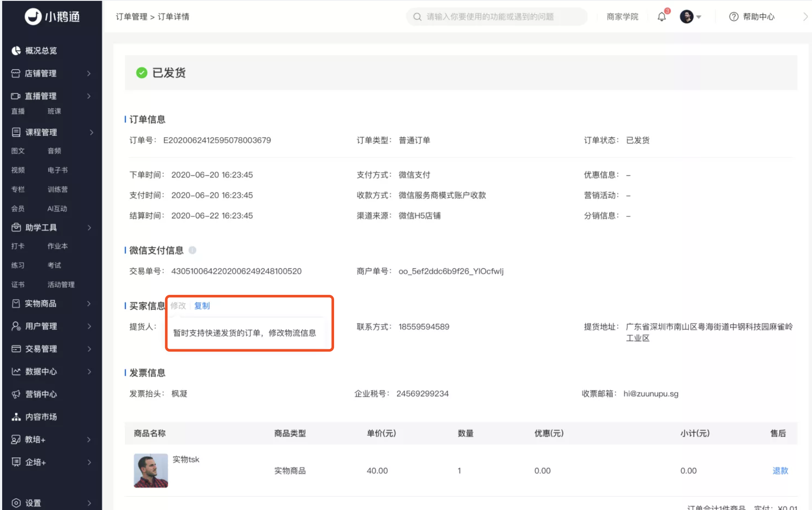Expand the 课程管理 chevron
The height and width of the screenshot is (510, 812).
tap(91, 132)
